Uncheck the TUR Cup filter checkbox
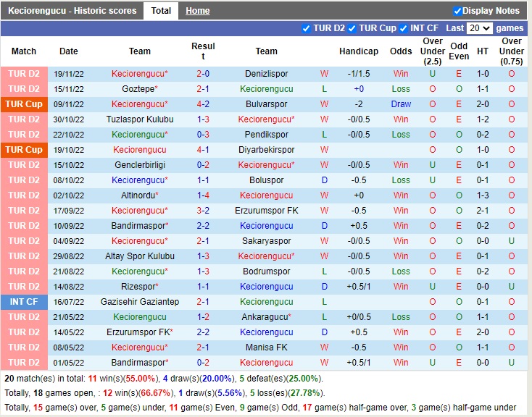 pos(352,28)
